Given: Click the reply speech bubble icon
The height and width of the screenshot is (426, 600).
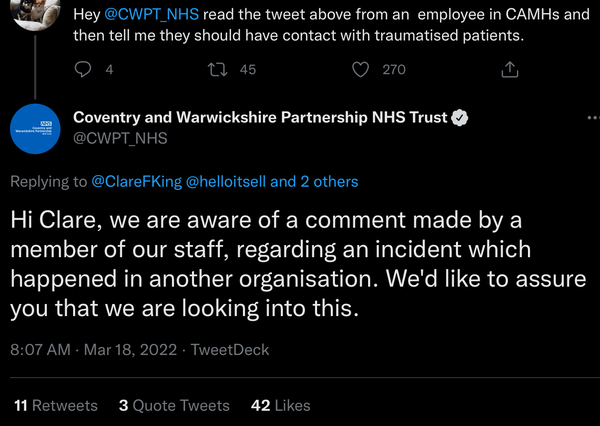Looking at the screenshot, I should coord(85,69).
